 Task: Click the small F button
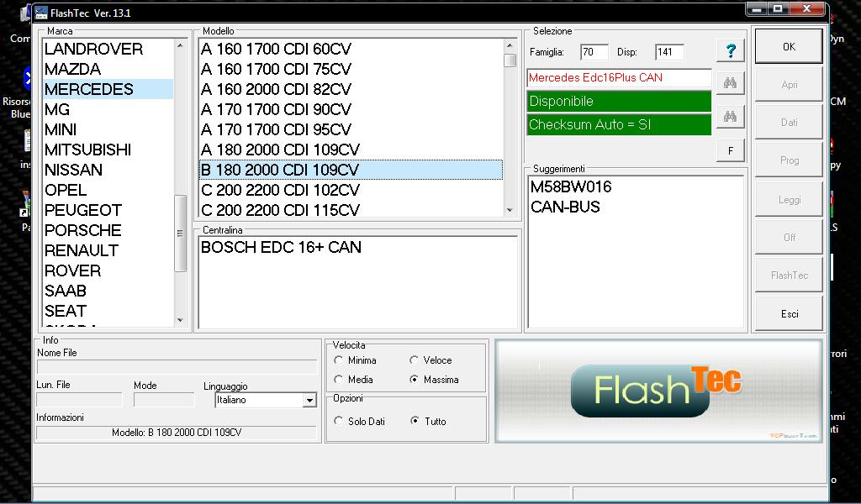(x=731, y=150)
